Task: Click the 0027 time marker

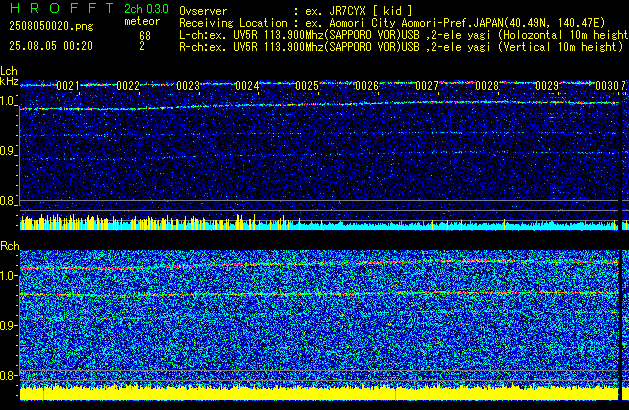Action: (427, 86)
